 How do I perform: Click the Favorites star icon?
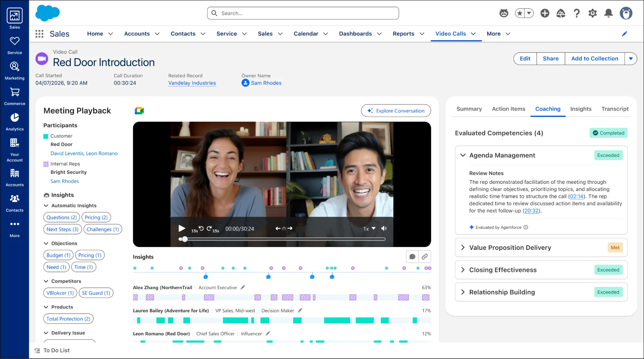tap(520, 13)
